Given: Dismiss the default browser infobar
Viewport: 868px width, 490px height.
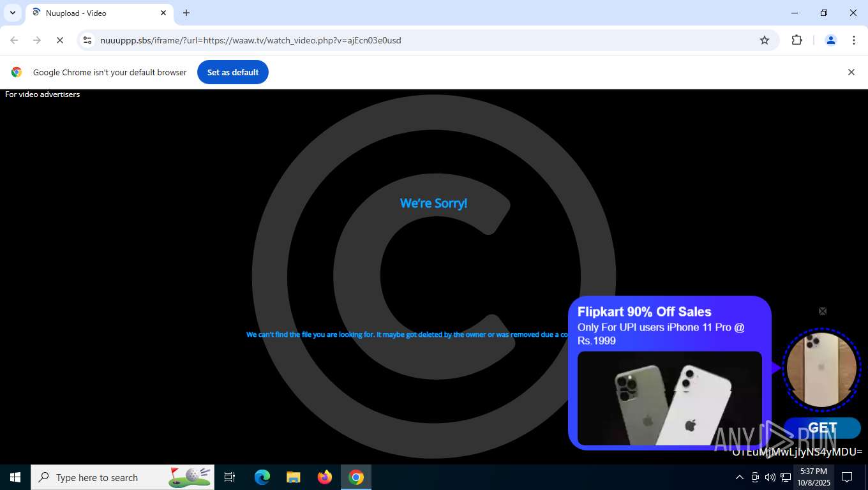Looking at the screenshot, I should (851, 72).
